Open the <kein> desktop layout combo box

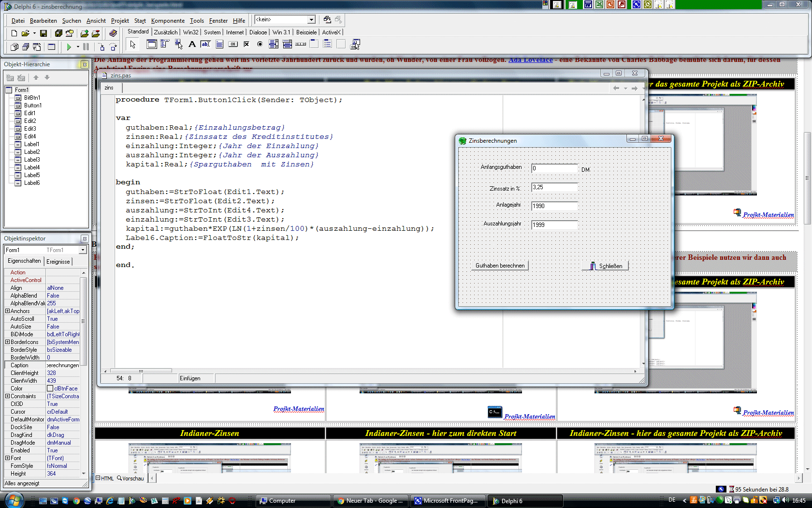coord(311,20)
